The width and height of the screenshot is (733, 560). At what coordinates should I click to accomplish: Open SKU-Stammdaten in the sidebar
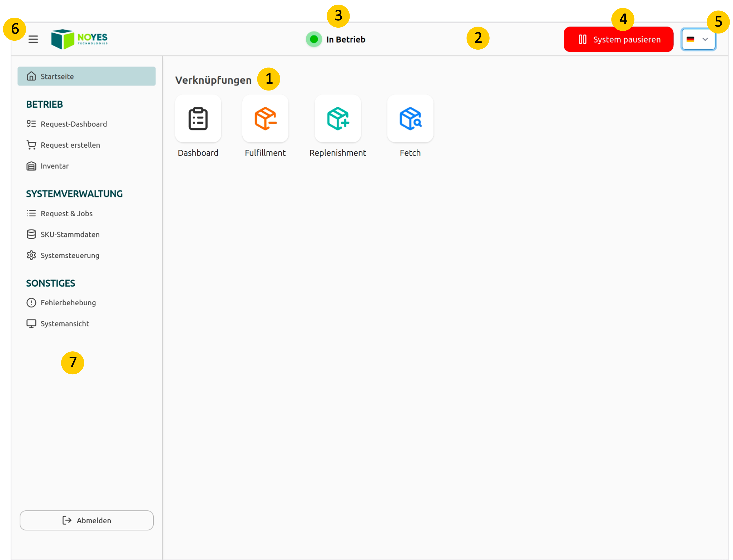click(x=63, y=234)
